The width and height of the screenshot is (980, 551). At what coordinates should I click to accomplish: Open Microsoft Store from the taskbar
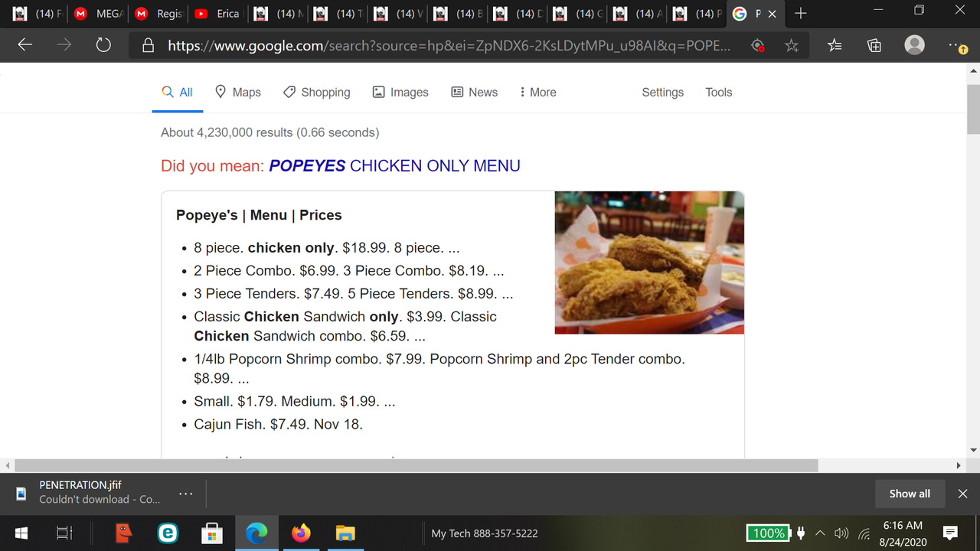pyautogui.click(x=212, y=533)
